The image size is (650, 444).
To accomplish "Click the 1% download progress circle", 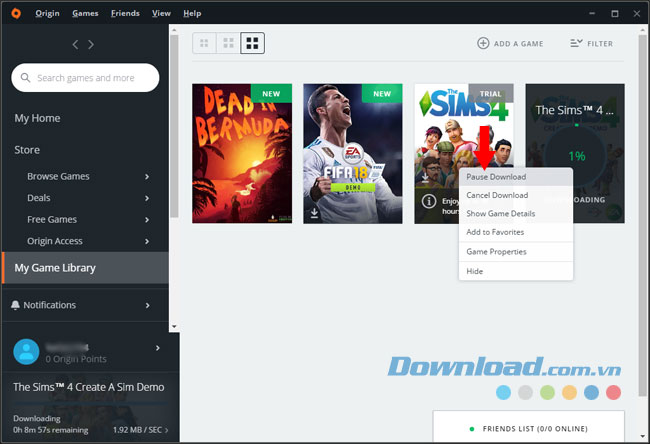I will click(x=576, y=156).
